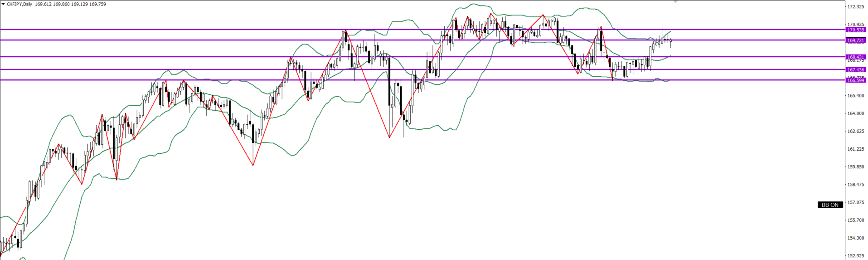Toggle the BB ON indicator button
Viewport: 868px width, 260px height.
830,205
